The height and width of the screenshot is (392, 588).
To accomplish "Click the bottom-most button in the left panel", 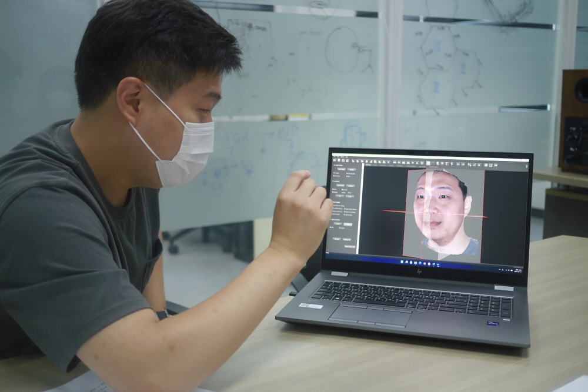I will click(x=349, y=246).
